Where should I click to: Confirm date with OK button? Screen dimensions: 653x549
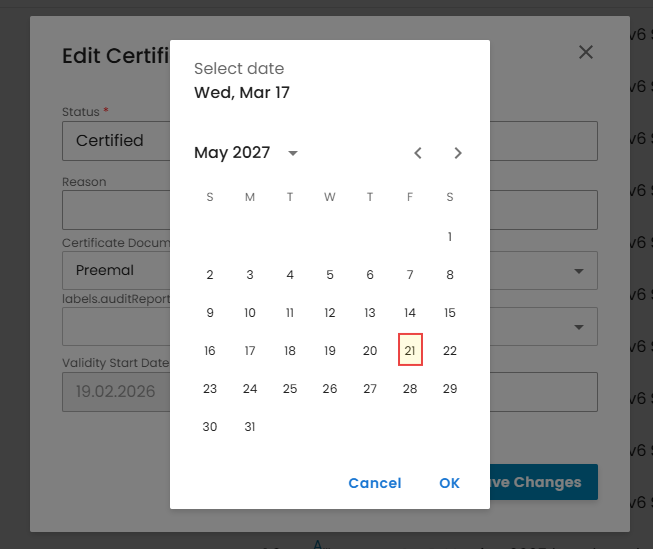coord(449,483)
